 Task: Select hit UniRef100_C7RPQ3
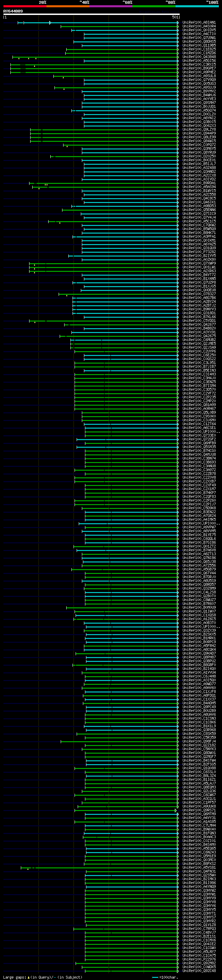199,929
